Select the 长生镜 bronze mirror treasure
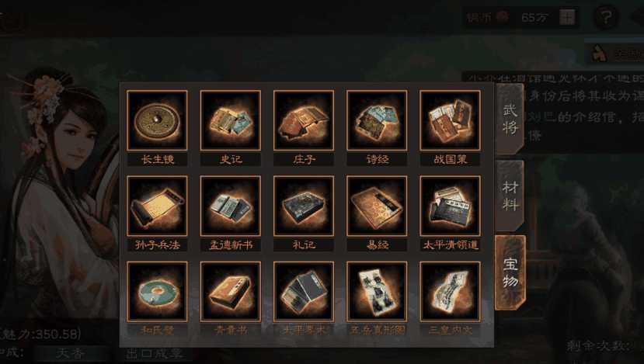The width and height of the screenshot is (644, 364). tap(157, 120)
